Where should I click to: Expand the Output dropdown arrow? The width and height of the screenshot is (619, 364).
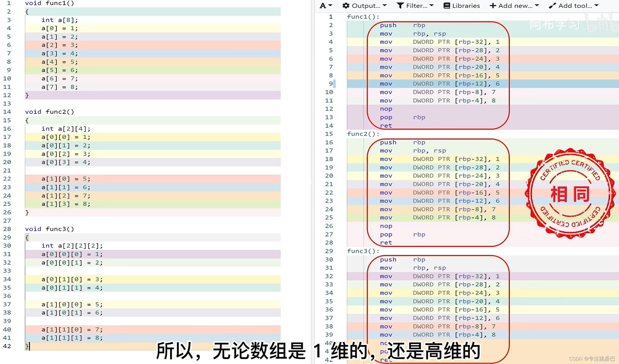[x=385, y=5]
